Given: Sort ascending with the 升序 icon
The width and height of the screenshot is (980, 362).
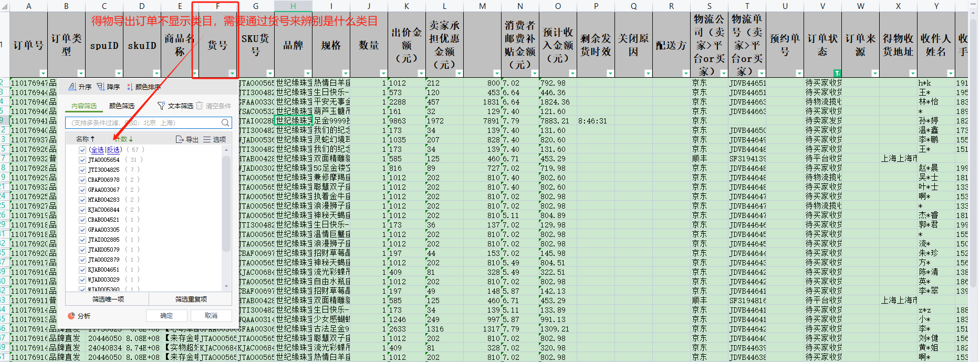Looking at the screenshot, I should coord(80,87).
